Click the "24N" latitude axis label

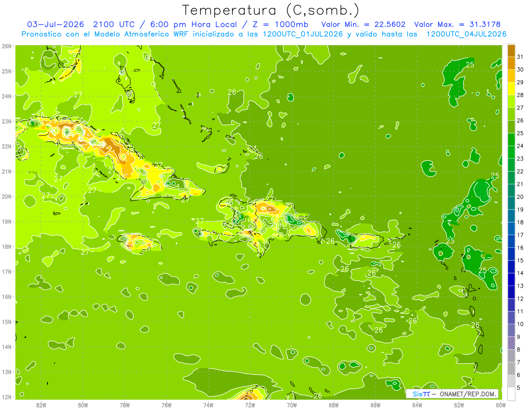pos(7,96)
